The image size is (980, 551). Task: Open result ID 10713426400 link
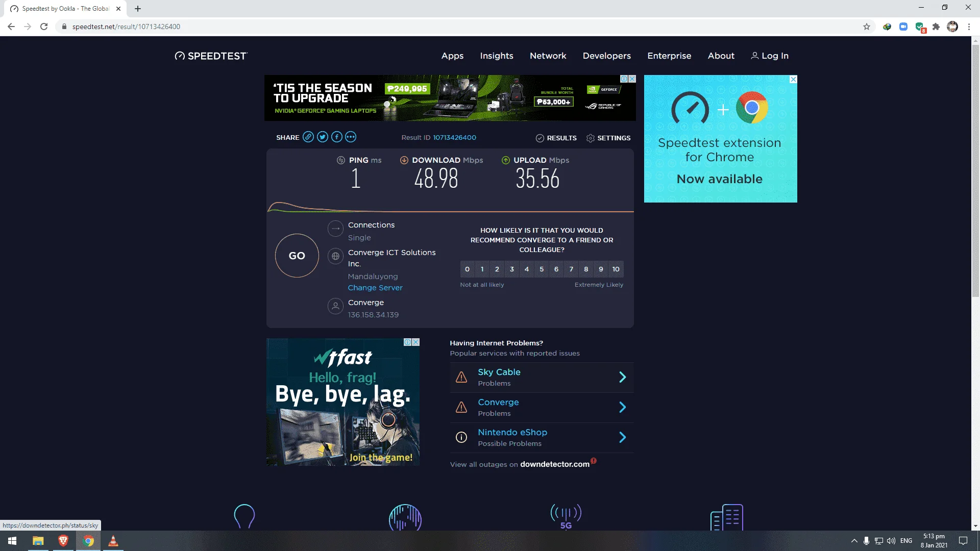pyautogui.click(x=454, y=138)
